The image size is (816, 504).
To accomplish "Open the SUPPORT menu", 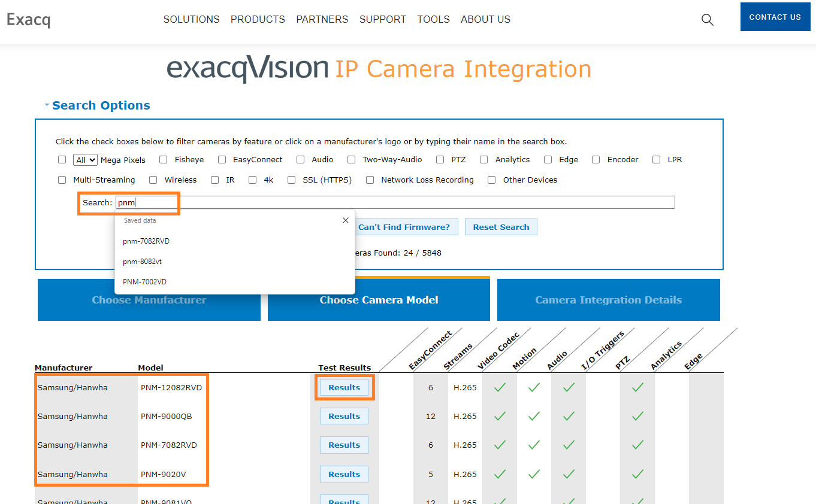I will (x=383, y=20).
